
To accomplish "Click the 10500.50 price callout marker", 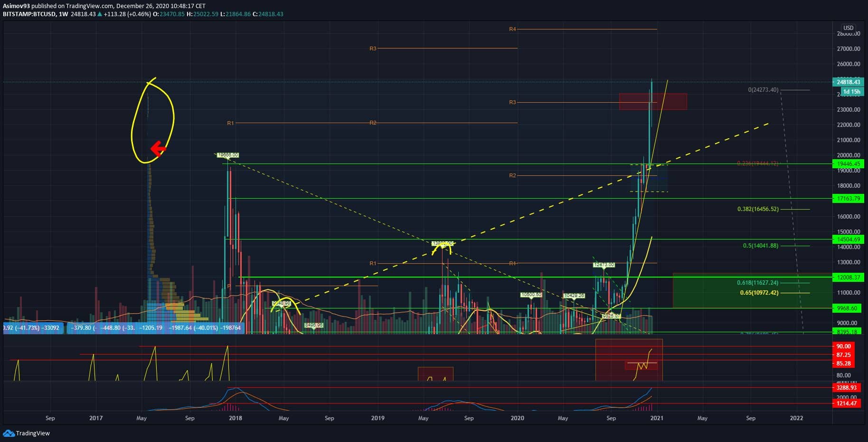I will [531, 295].
